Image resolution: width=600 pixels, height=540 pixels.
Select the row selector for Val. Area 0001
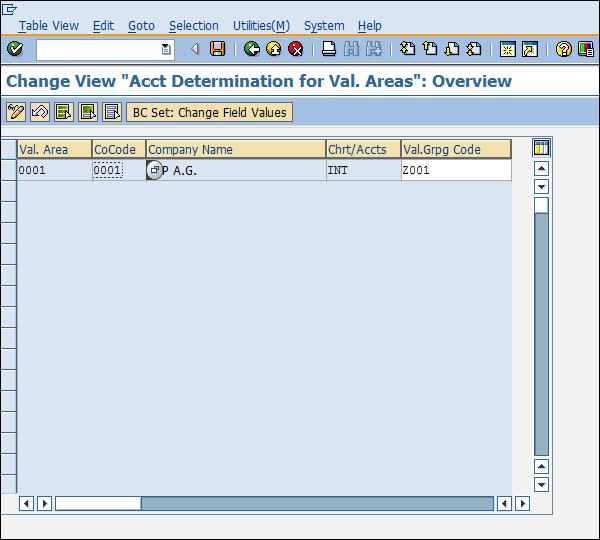click(x=8, y=171)
